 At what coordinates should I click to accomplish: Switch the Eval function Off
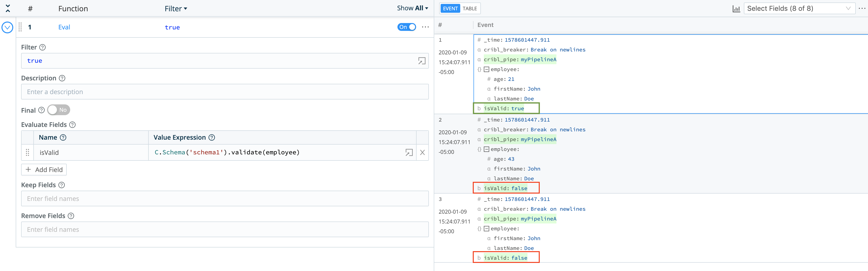tap(407, 27)
